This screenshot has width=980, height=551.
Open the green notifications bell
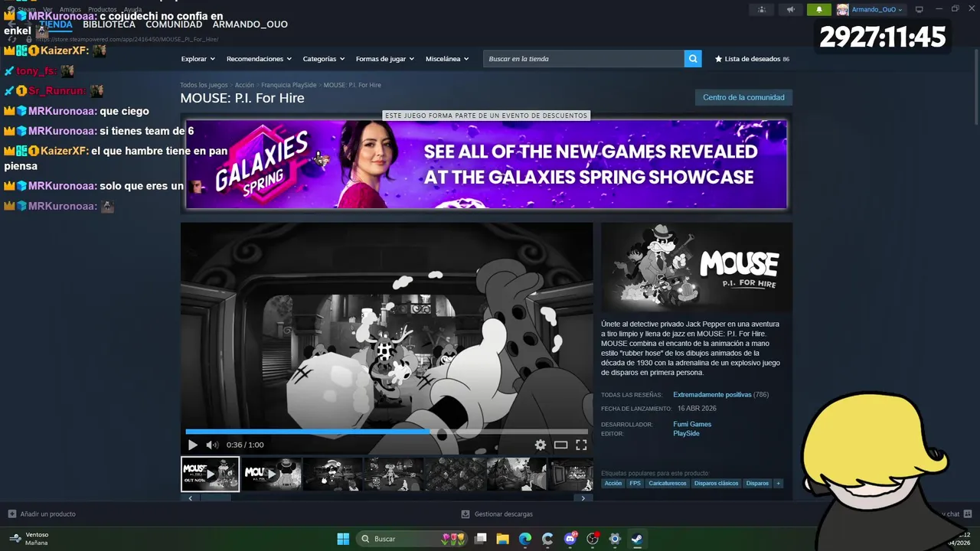[x=819, y=9]
